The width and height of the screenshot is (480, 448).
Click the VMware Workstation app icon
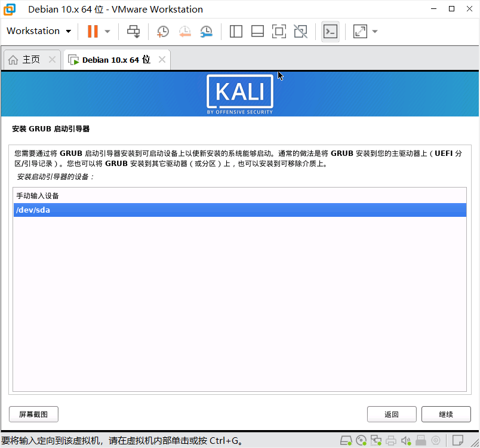10,9
